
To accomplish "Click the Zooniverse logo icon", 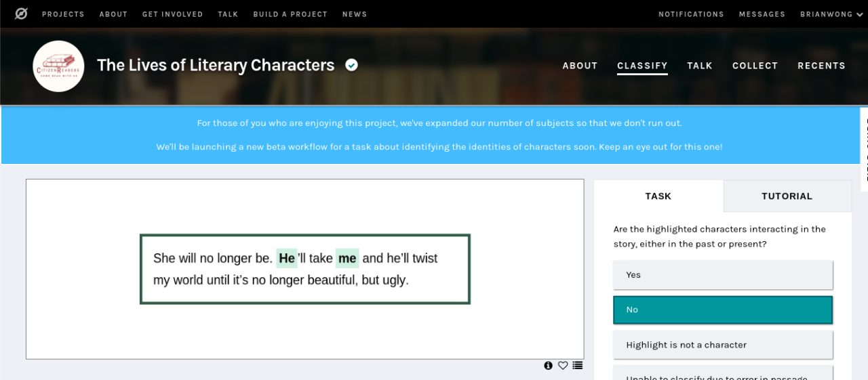I will (21, 14).
